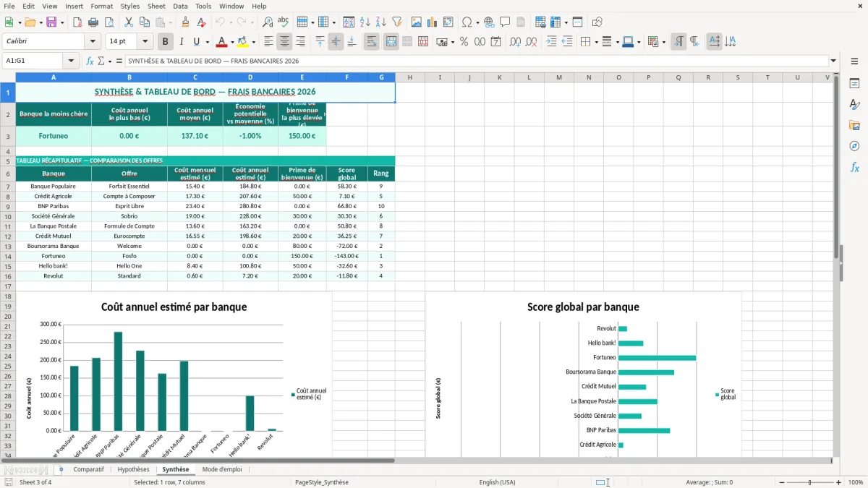Toggle Wrap Text

pyautogui.click(x=372, y=42)
